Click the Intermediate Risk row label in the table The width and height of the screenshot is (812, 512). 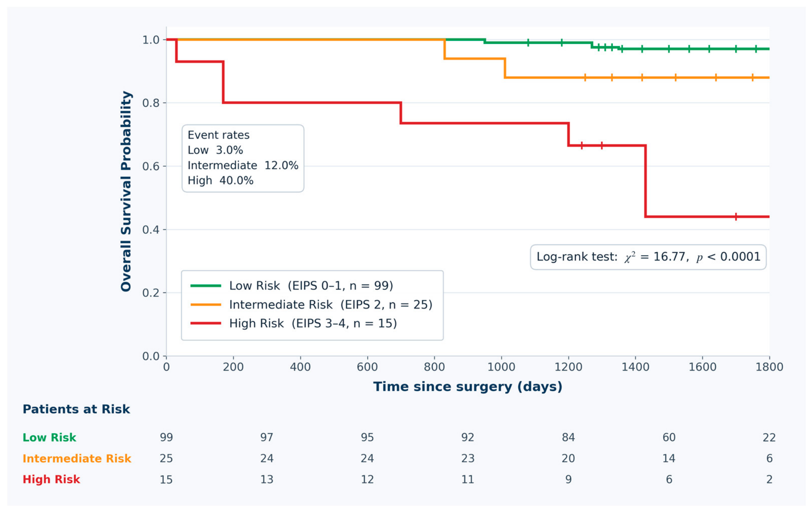coord(77,458)
